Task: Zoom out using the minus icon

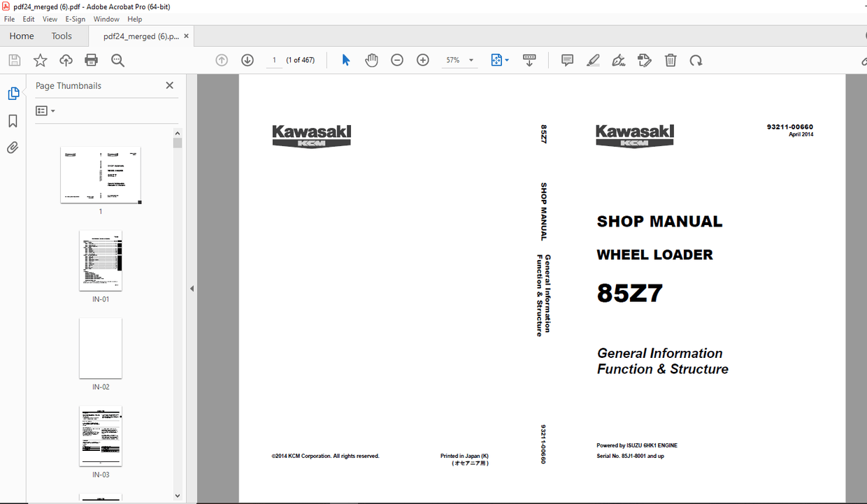Action: click(x=397, y=60)
